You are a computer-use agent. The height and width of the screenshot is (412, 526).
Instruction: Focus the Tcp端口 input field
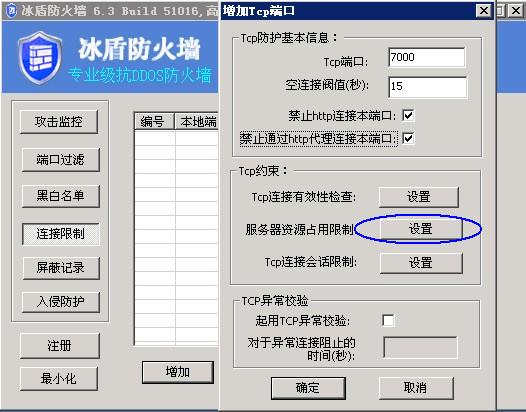pyautogui.click(x=427, y=57)
